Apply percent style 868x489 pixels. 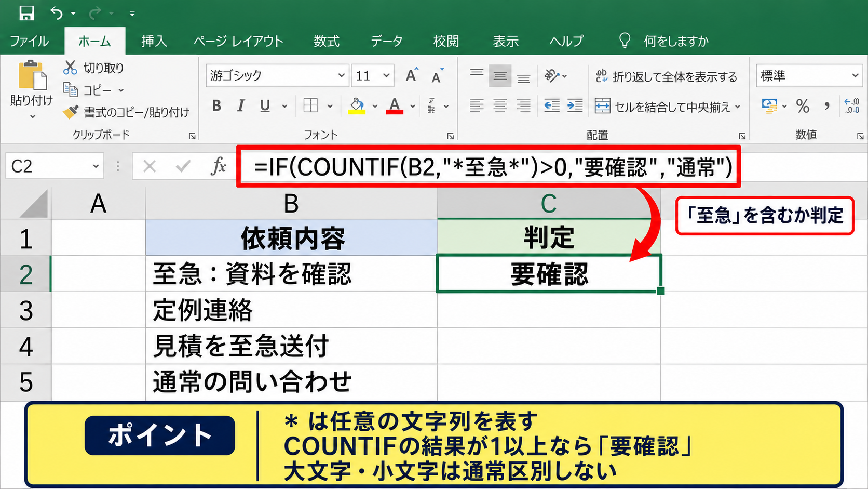(803, 107)
